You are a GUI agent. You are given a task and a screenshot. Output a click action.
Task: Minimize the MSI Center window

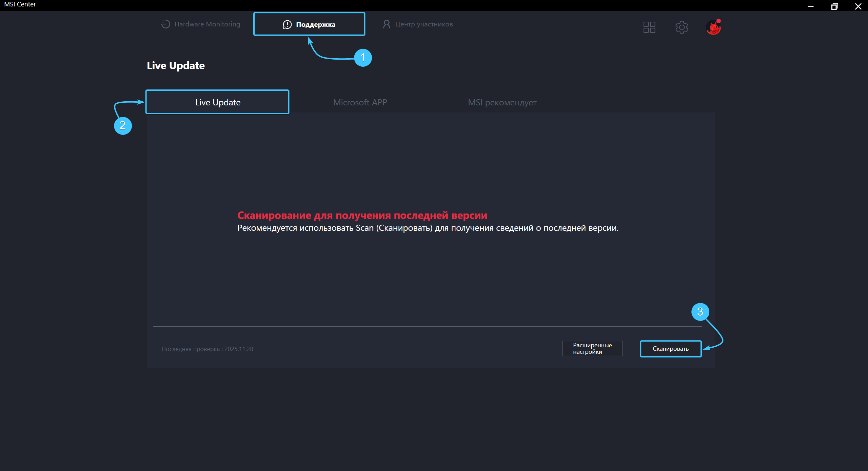[811, 6]
